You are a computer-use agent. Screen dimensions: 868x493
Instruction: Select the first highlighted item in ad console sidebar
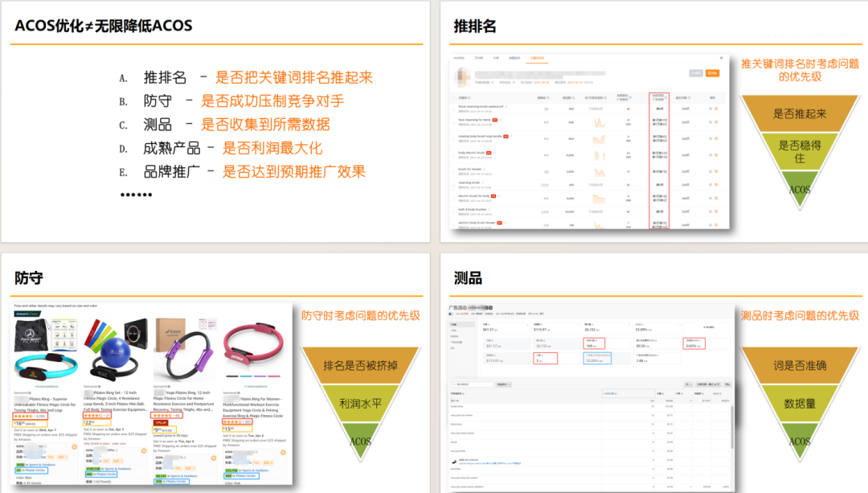point(461,325)
